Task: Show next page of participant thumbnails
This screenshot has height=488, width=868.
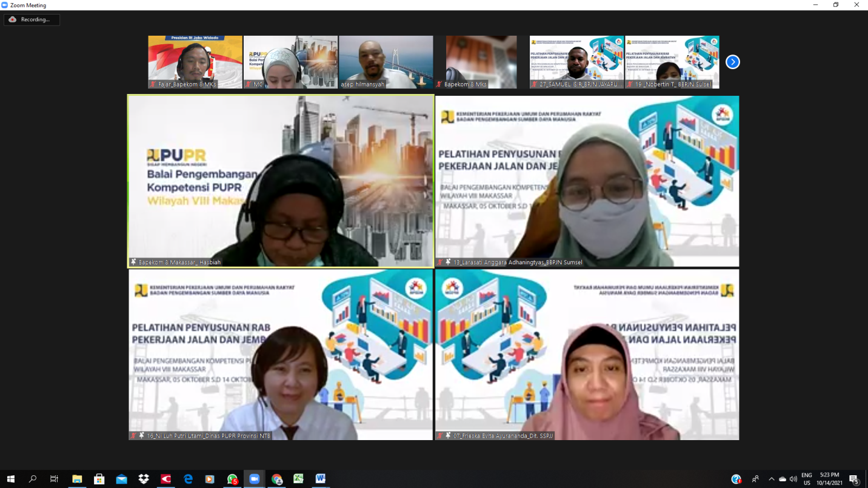Action: point(732,62)
